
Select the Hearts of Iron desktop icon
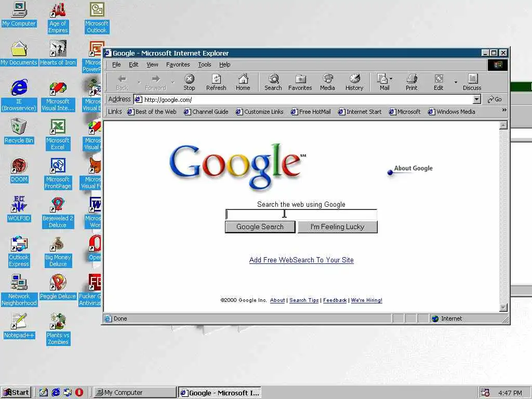(x=58, y=54)
